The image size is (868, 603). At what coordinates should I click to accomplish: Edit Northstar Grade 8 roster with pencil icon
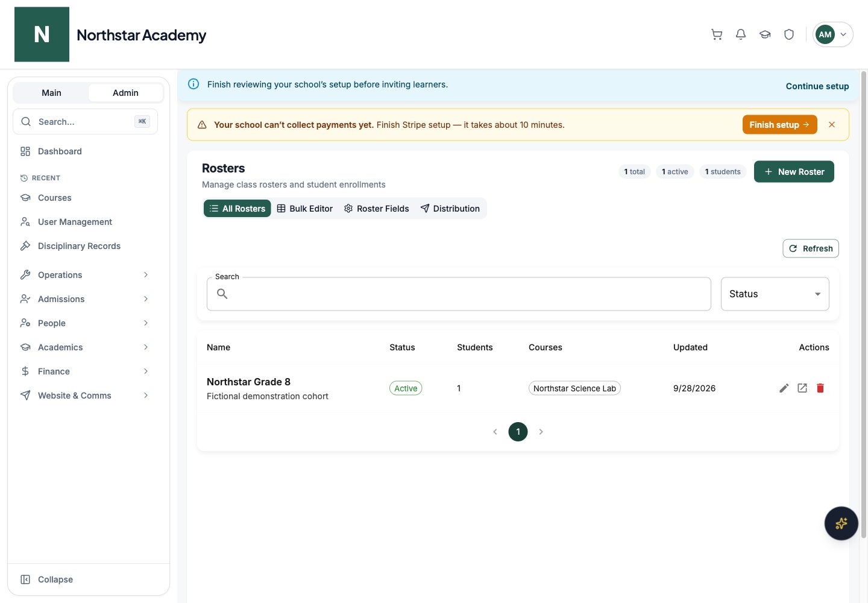[x=784, y=388]
